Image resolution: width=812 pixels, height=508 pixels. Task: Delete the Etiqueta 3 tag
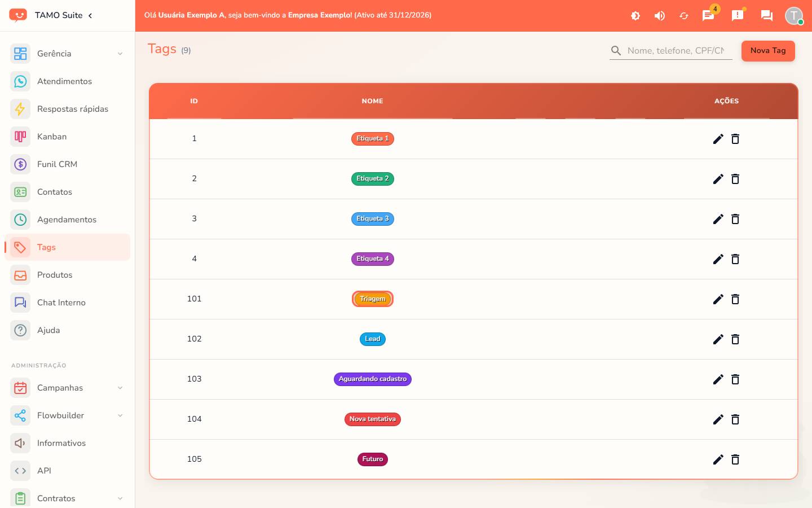(735, 219)
